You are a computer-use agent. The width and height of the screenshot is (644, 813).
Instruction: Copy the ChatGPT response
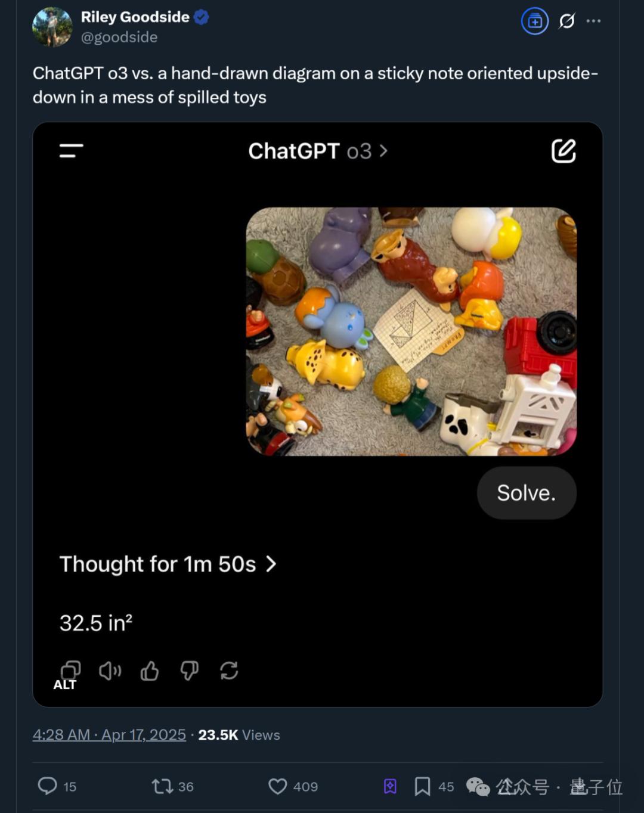[70, 669]
